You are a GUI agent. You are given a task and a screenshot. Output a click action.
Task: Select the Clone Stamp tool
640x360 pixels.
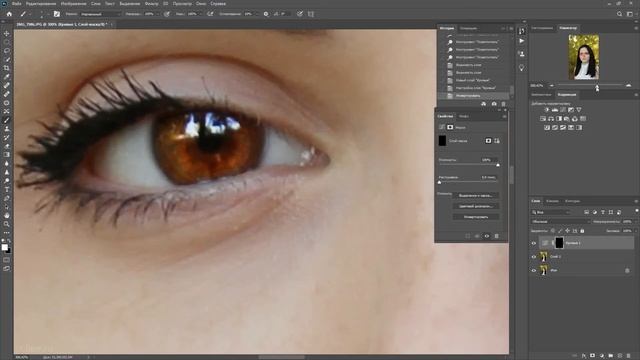tap(7, 129)
